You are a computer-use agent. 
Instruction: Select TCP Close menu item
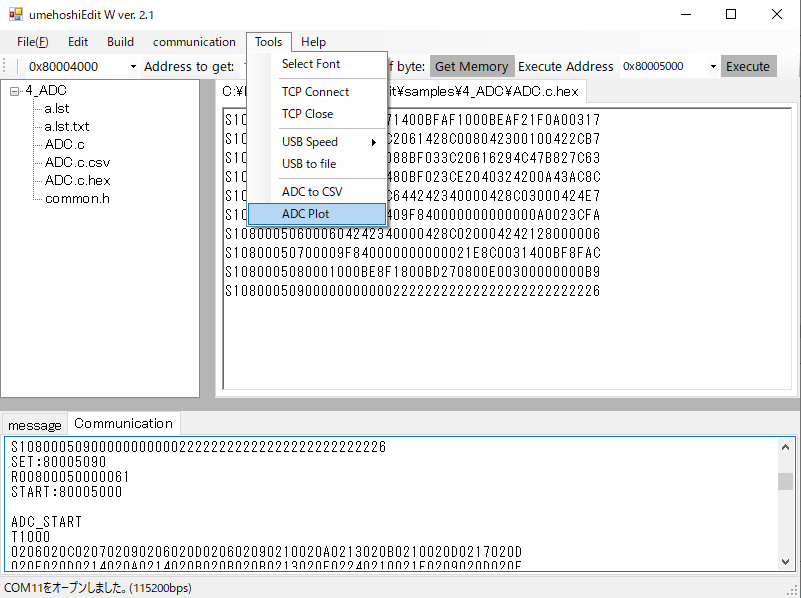coord(307,114)
